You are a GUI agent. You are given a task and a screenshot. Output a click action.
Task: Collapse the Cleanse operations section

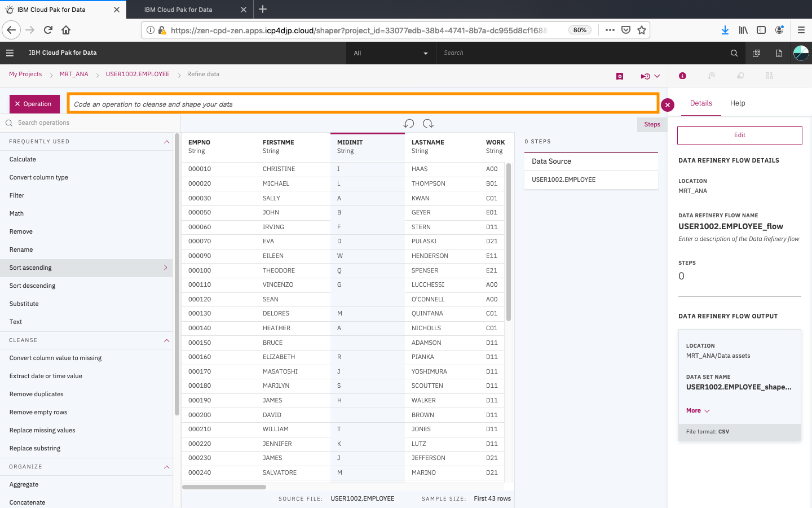(x=166, y=340)
